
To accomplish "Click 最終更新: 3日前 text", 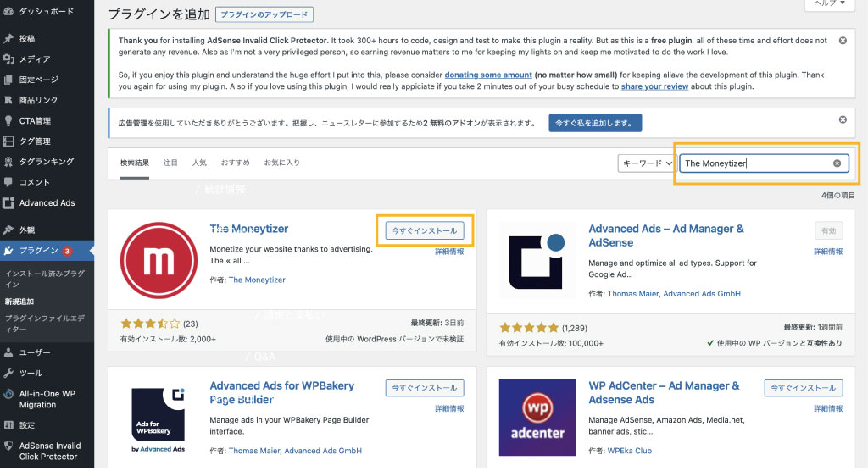I will pyautogui.click(x=437, y=323).
